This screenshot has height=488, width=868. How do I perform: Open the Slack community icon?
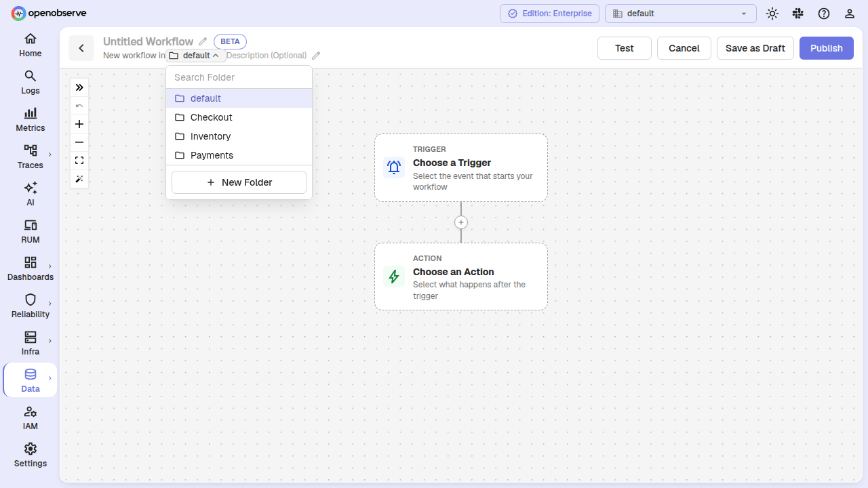click(x=797, y=14)
